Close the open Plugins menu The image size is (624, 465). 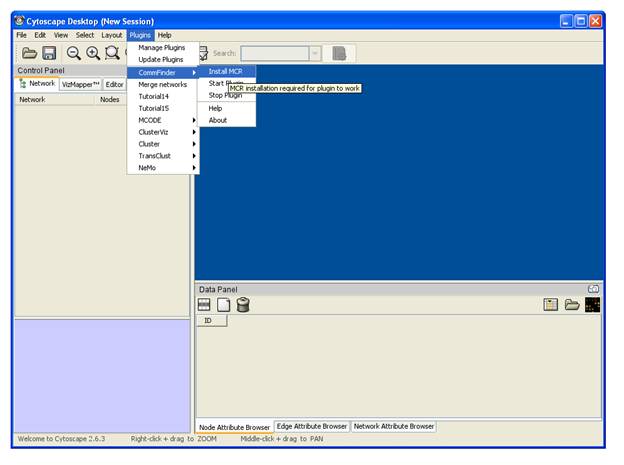pyautogui.click(x=140, y=35)
